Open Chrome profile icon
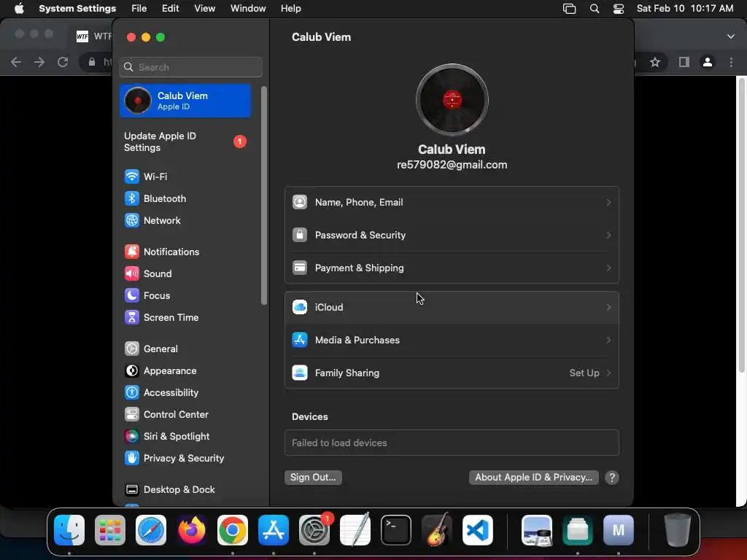The height and width of the screenshot is (560, 747). click(x=708, y=62)
